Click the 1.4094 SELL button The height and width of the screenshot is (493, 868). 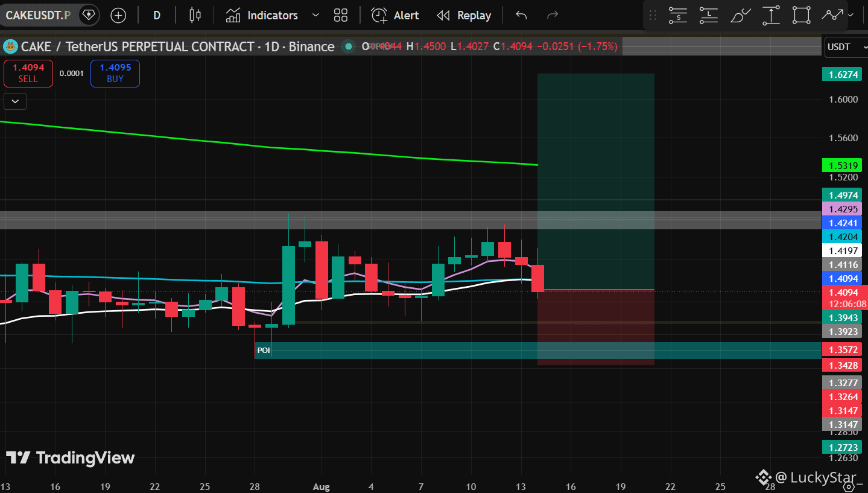[28, 74]
